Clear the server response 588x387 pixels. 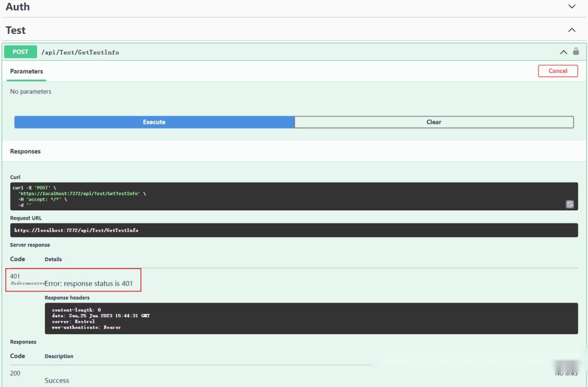tap(433, 122)
